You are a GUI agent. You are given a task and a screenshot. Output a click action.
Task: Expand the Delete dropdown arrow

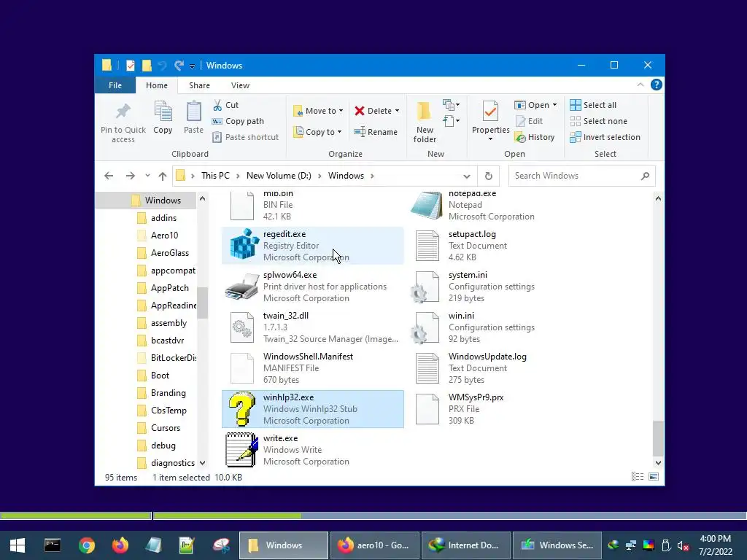coord(397,111)
